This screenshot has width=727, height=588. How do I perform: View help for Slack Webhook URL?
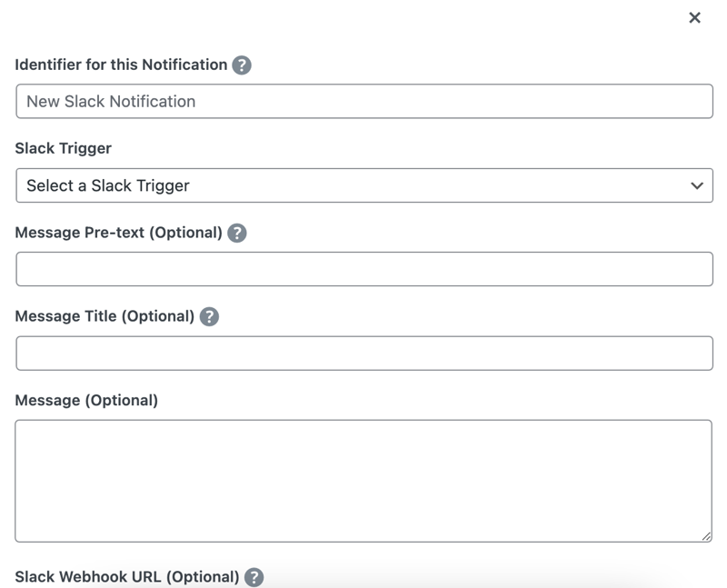(254, 577)
